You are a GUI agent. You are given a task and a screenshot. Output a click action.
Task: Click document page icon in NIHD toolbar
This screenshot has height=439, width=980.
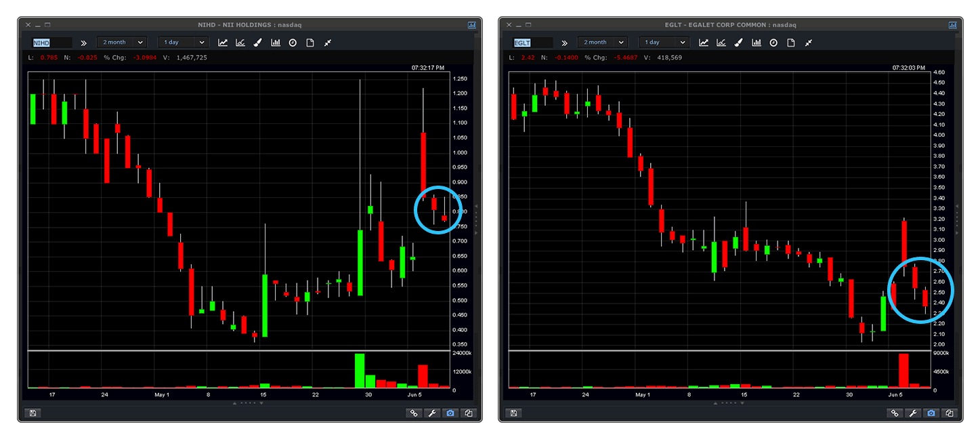pos(310,42)
